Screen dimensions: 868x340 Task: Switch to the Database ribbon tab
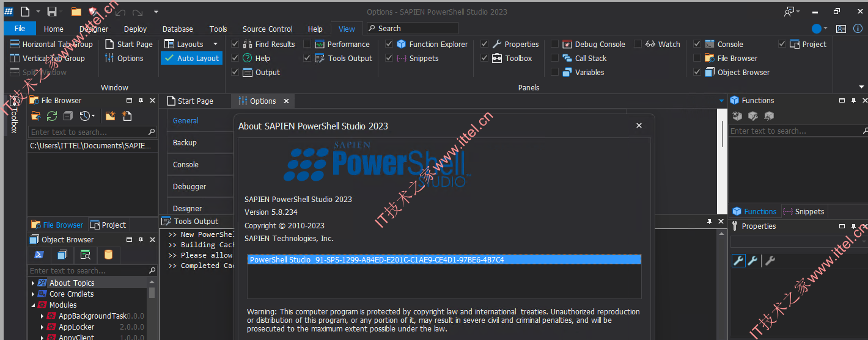178,29
